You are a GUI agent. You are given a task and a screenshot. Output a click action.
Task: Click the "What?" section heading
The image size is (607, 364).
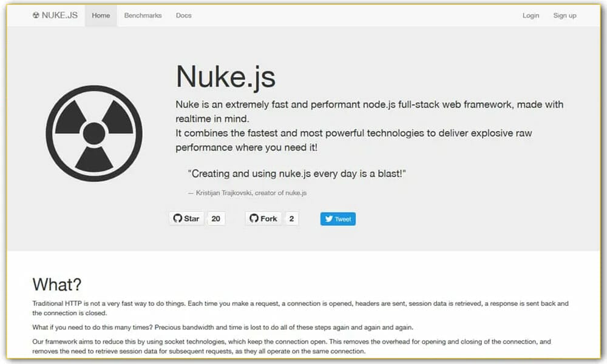[x=56, y=285]
